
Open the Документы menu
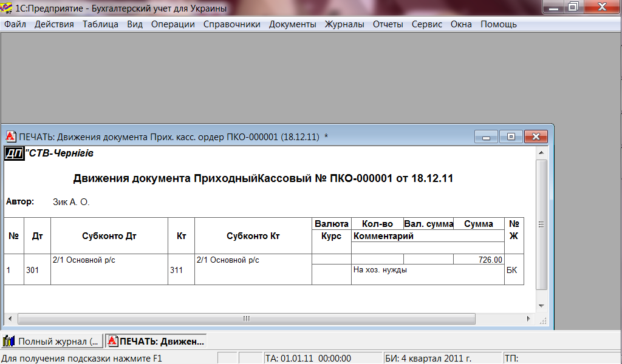click(x=292, y=24)
